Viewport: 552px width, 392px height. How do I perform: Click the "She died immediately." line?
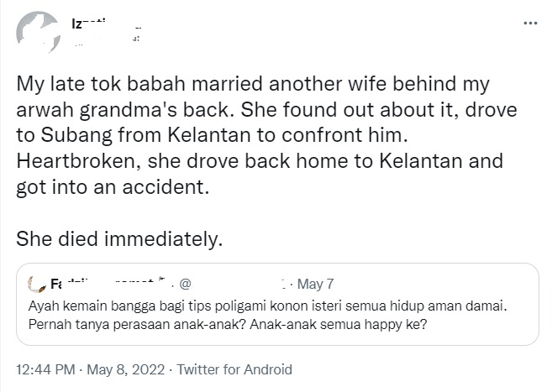tap(119, 238)
